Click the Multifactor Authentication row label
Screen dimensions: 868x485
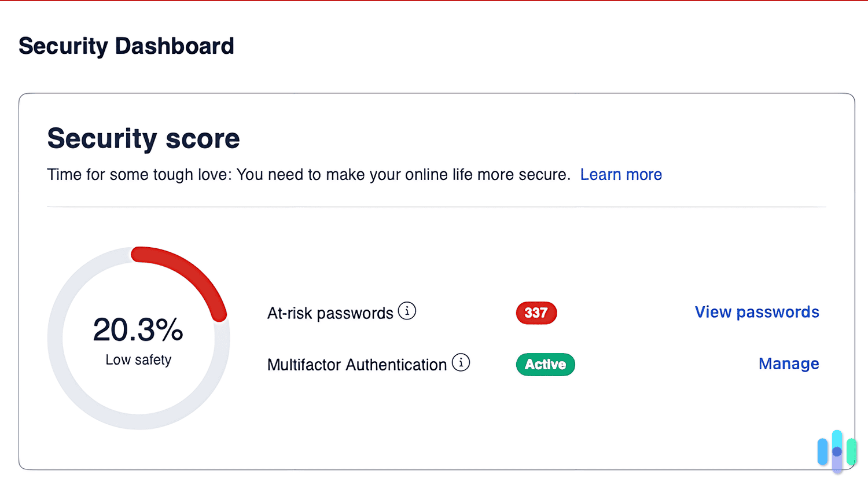point(356,365)
